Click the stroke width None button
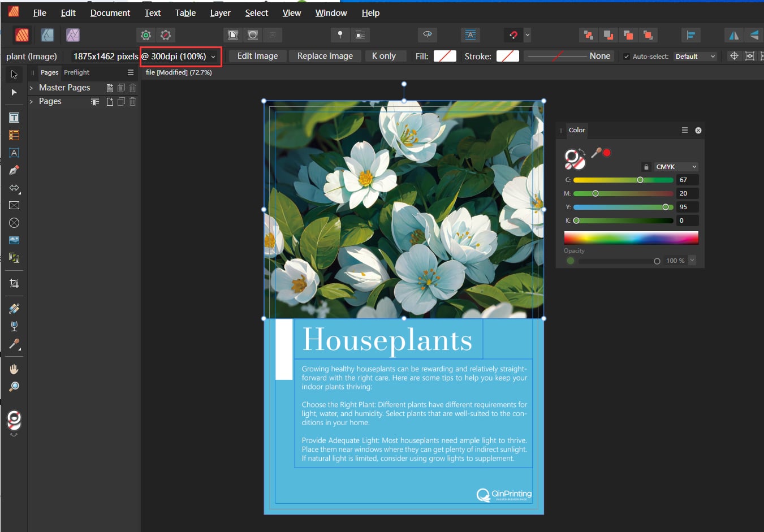764x532 pixels. (x=569, y=56)
